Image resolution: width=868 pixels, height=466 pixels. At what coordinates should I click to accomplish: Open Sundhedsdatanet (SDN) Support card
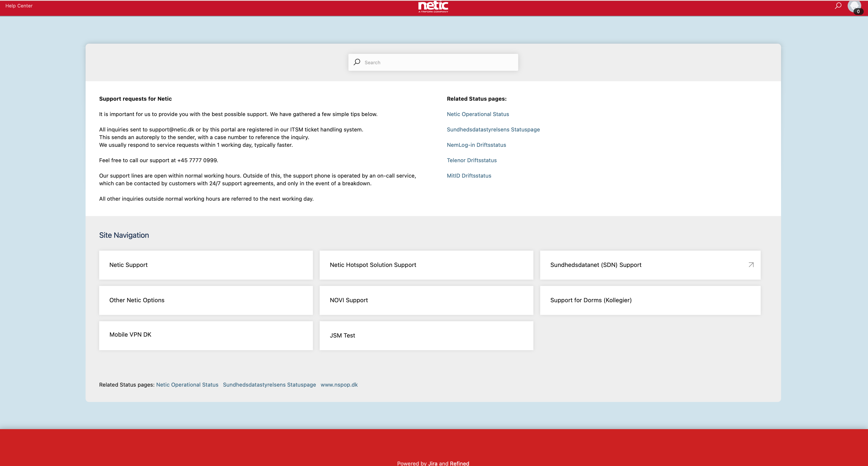click(x=650, y=265)
